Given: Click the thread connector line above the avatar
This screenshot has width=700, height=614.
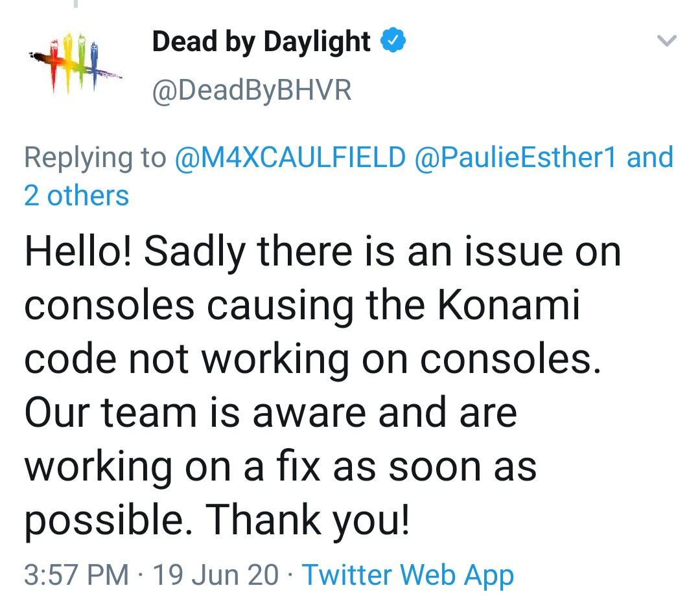Looking at the screenshot, I should (76, 4).
